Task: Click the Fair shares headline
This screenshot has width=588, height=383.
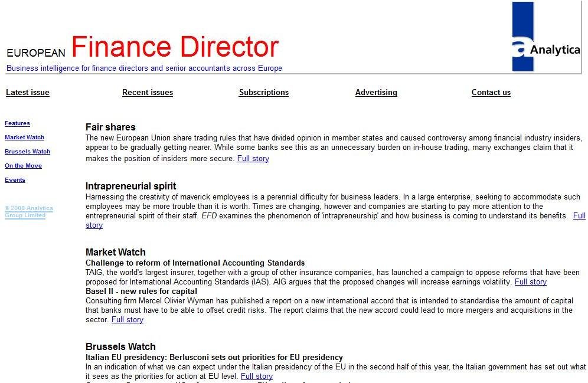Action: 110,127
